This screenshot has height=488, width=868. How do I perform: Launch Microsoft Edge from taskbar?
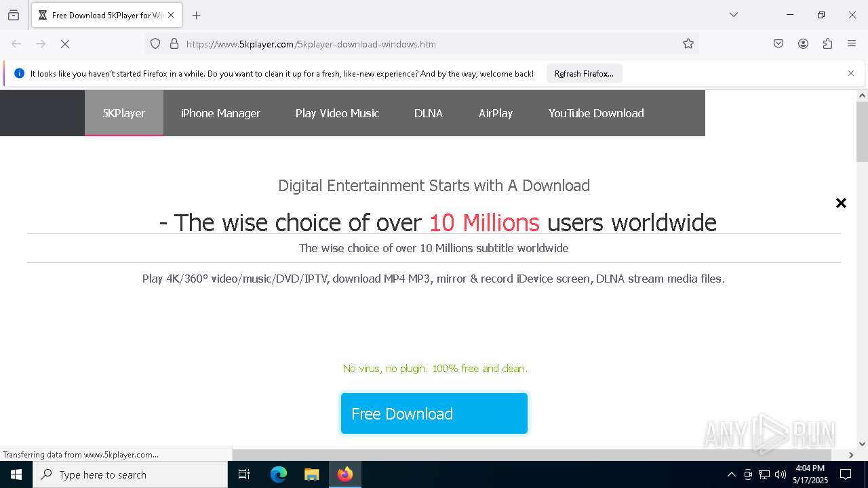[279, 474]
